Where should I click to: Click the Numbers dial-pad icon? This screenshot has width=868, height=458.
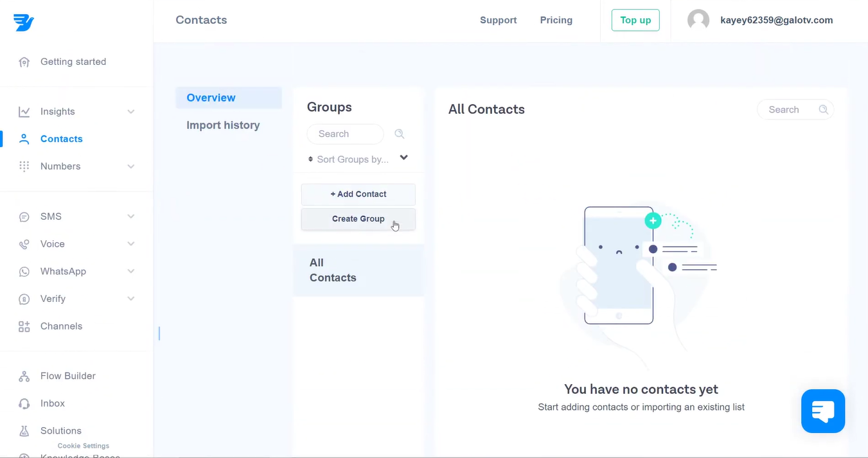[24, 166]
